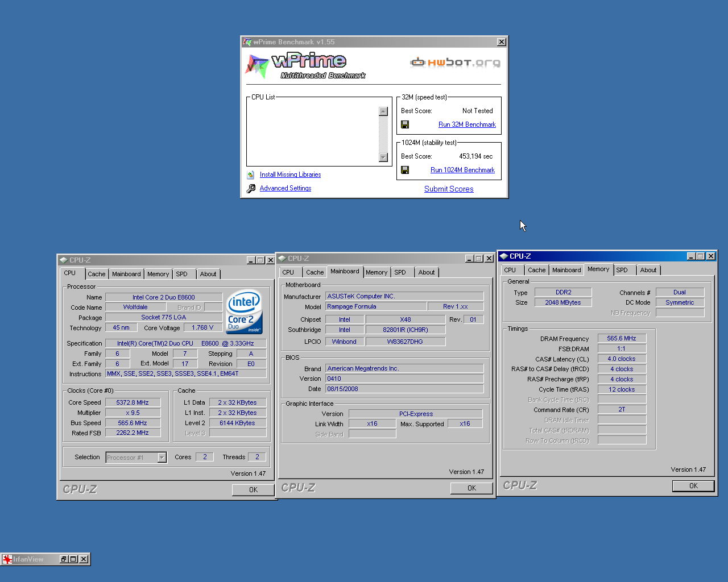Click the Model field Rampage Formula
Screen dimensions: 728x582
[376, 306]
